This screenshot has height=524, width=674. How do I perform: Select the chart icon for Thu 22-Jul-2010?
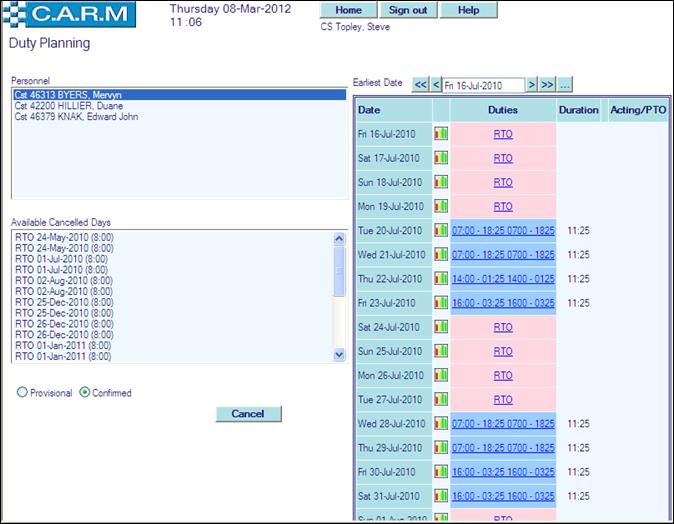pyautogui.click(x=441, y=279)
